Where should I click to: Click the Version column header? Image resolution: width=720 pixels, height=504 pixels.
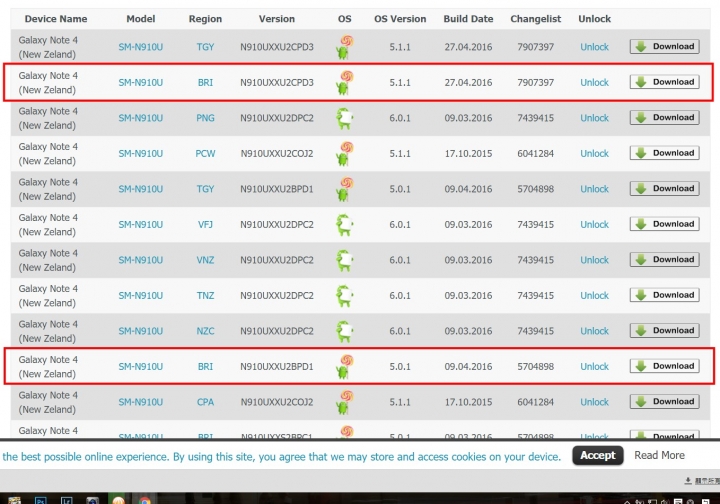[276, 19]
